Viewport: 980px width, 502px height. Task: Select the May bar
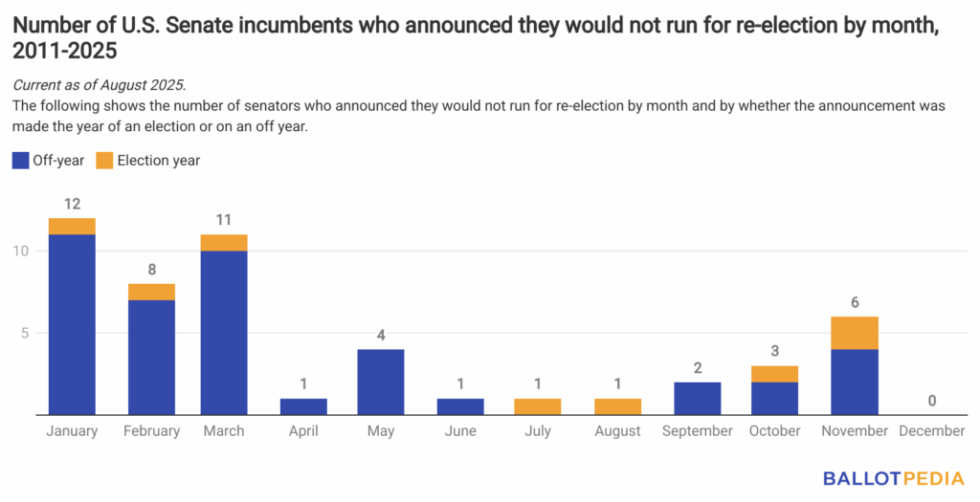click(381, 382)
